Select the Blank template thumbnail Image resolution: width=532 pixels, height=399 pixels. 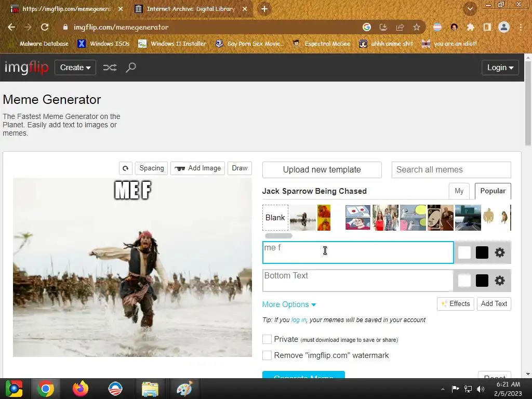275,218
